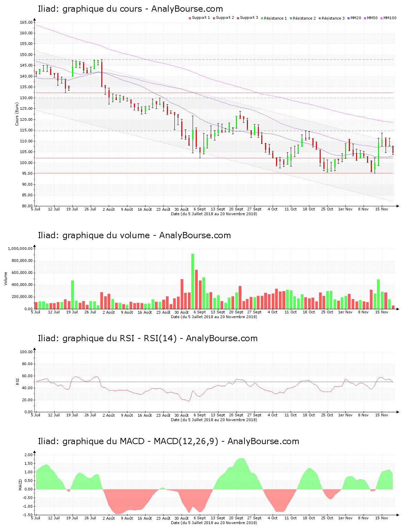The image size is (412, 532).
Task: Click the MM100 magenta legend swatch
Action: click(382, 18)
